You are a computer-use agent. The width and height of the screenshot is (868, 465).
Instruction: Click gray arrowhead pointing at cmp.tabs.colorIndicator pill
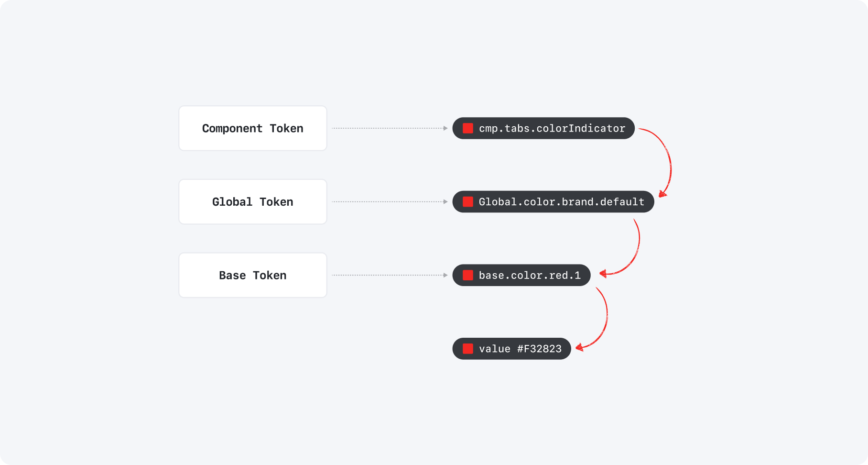click(445, 128)
